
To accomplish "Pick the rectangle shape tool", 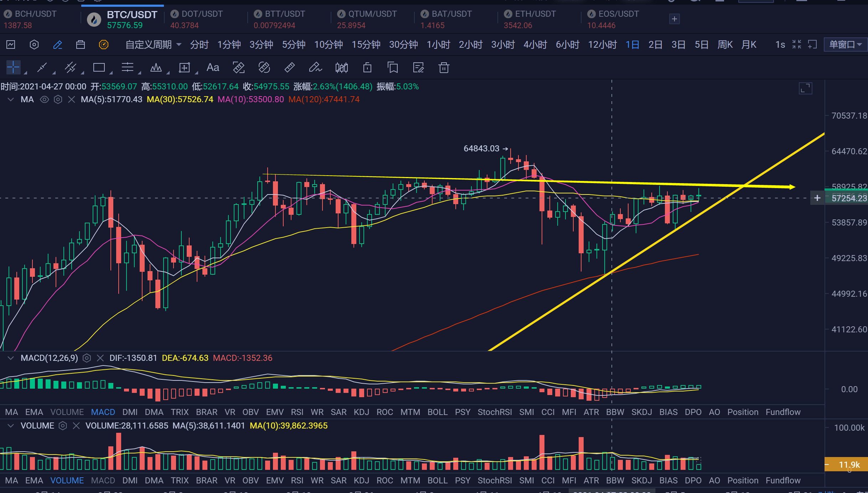I will [x=99, y=67].
